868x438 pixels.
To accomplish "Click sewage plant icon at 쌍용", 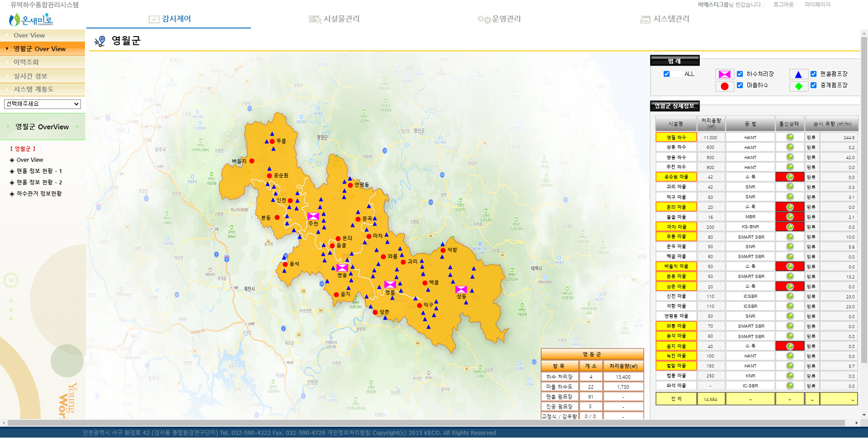I will (342, 268).
